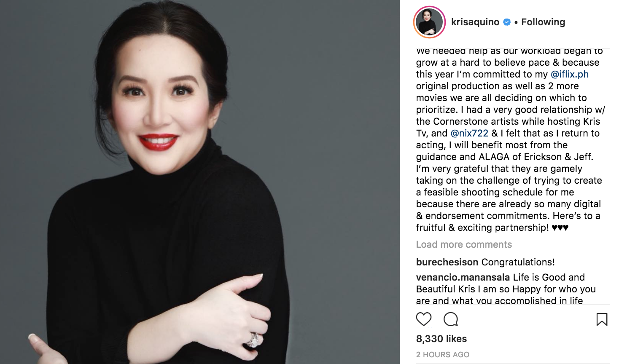Click the ring on the hand in the photo
The image size is (619, 364).
pos(254,340)
